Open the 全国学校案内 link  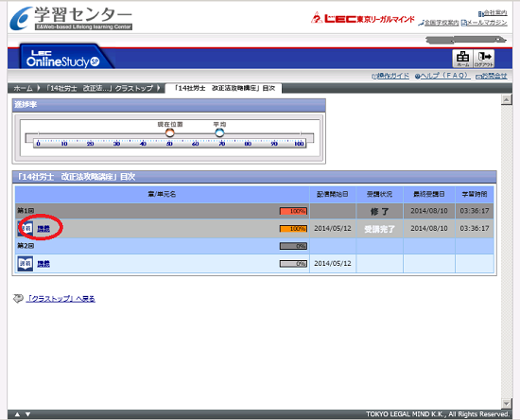pyautogui.click(x=439, y=23)
